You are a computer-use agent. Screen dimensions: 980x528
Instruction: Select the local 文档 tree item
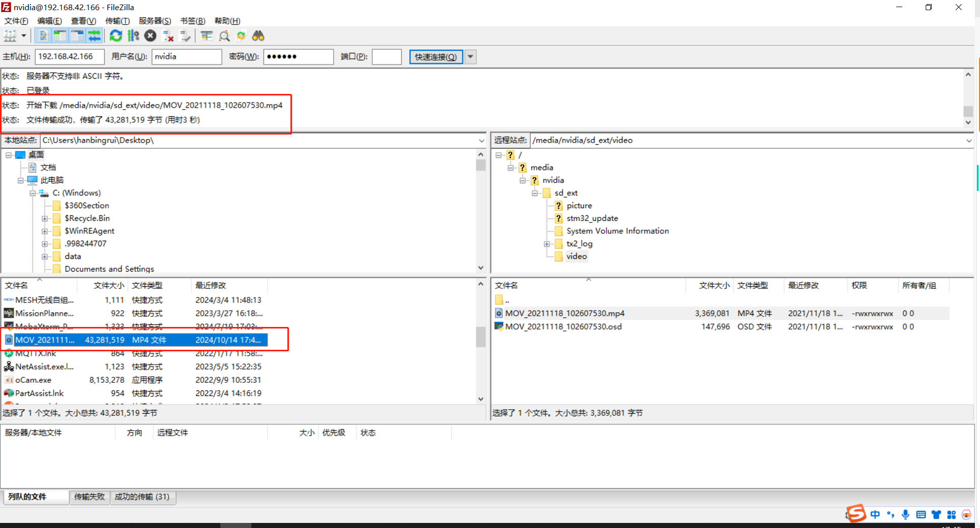tap(48, 168)
